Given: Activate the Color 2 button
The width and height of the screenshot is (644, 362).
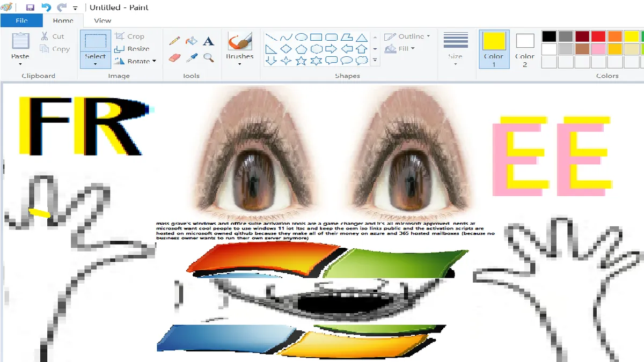Looking at the screenshot, I should pos(525,49).
